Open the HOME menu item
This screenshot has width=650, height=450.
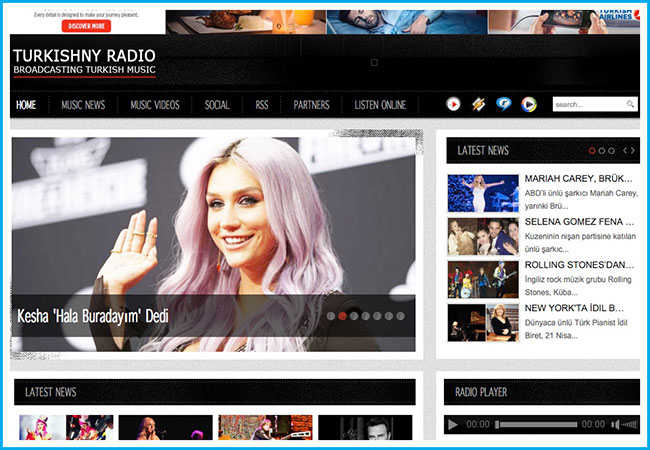point(26,105)
